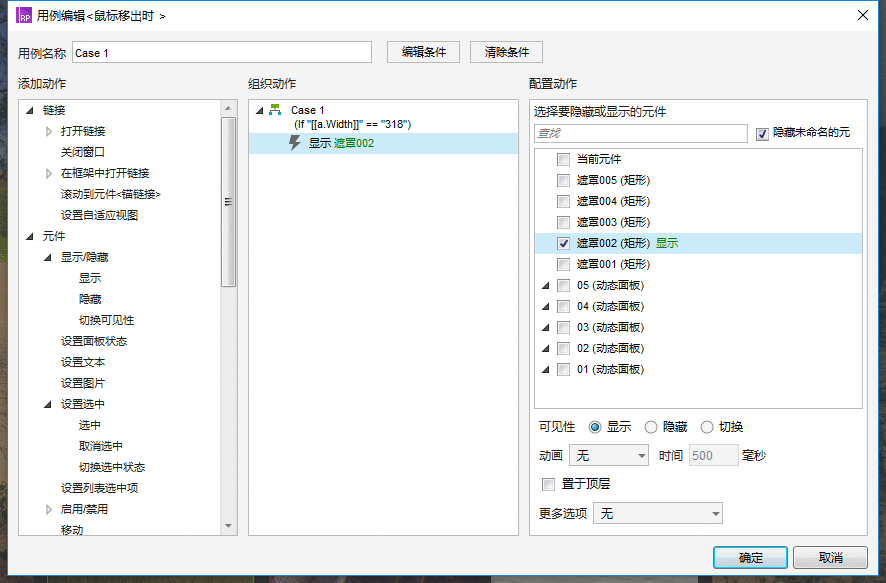Expand the 04 (动态面板) tree arrow
Screen dimensions: 886x583
[x=545, y=307]
